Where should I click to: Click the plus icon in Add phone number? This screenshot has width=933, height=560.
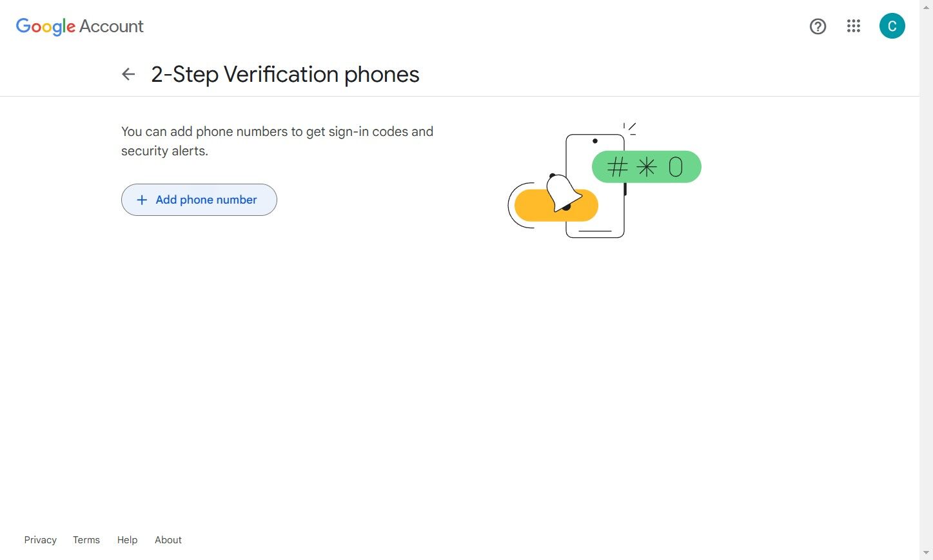pyautogui.click(x=142, y=200)
